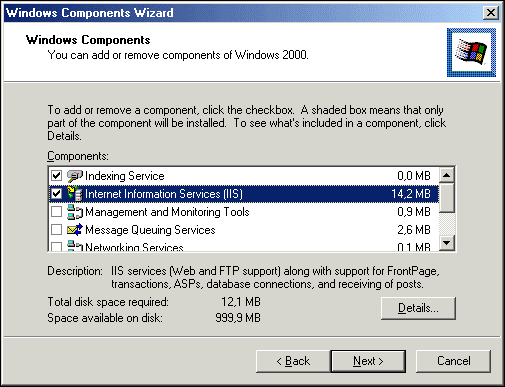Screen dimensions: 505x387
Task: Select the Message Queuing Services row
Action: (x=244, y=230)
